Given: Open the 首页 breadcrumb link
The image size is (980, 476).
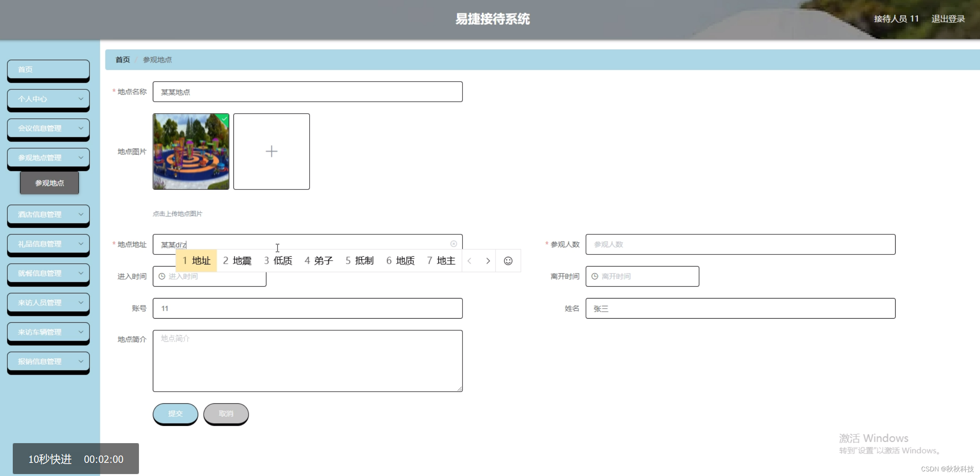Looking at the screenshot, I should click(x=122, y=60).
